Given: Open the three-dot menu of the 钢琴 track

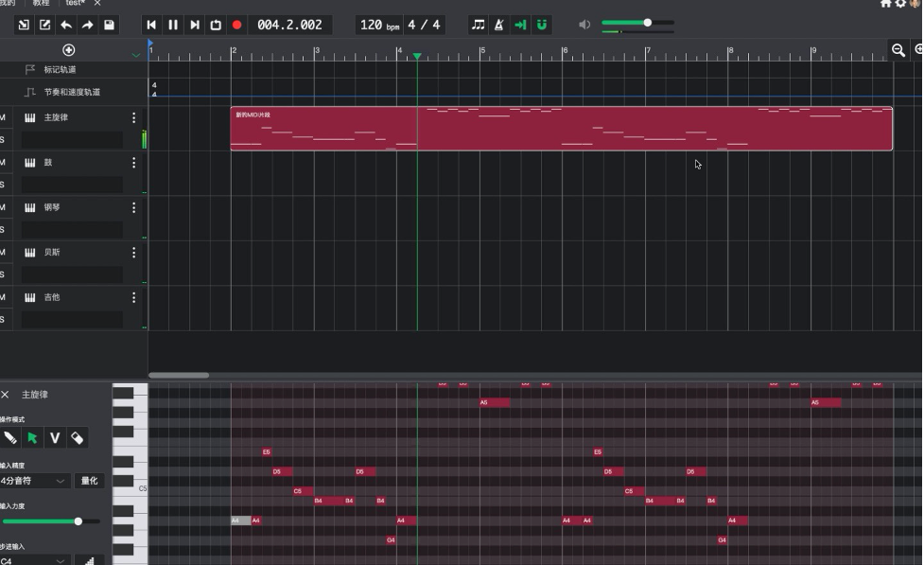Looking at the screenshot, I should 133,207.
